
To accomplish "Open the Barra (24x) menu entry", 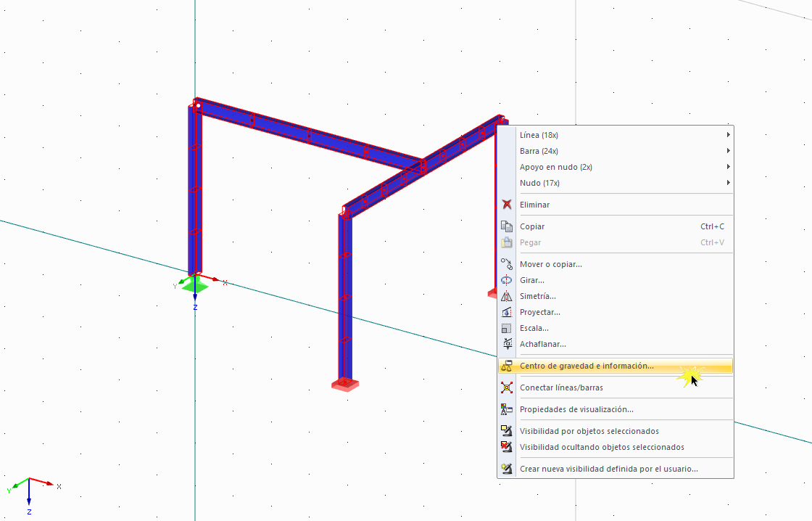I will 616,151.
